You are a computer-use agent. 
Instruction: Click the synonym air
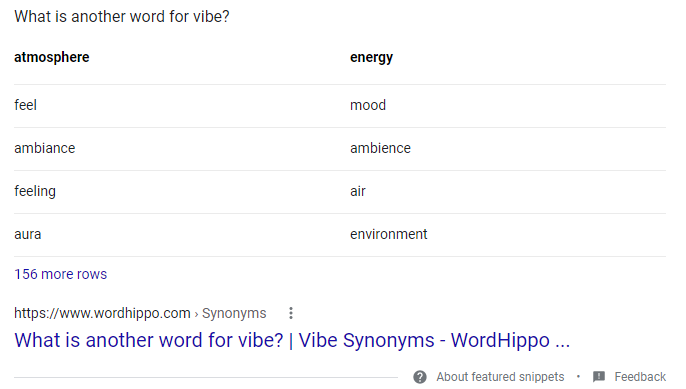point(357,191)
